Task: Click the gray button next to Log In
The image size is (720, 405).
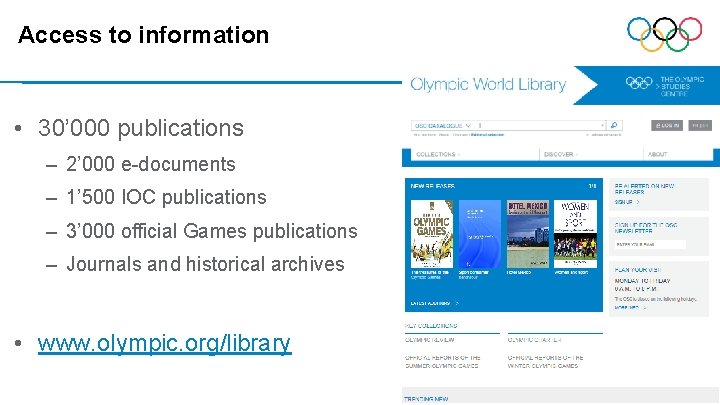Action: click(x=700, y=125)
